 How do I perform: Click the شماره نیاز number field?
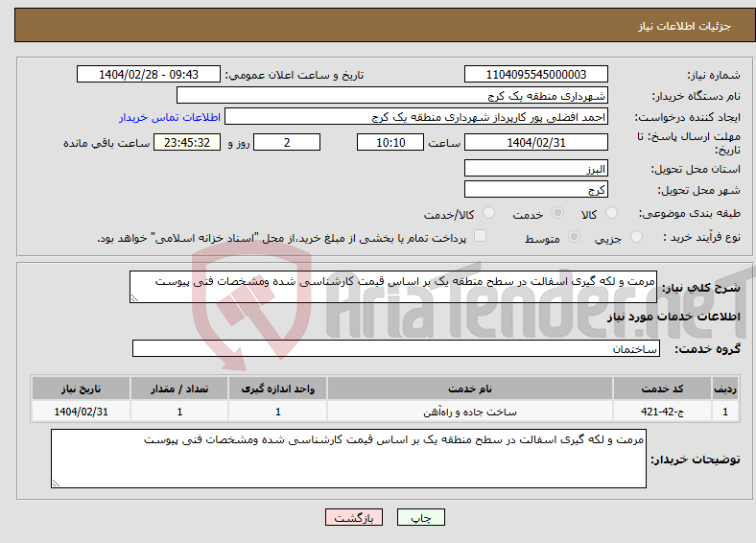click(x=535, y=74)
